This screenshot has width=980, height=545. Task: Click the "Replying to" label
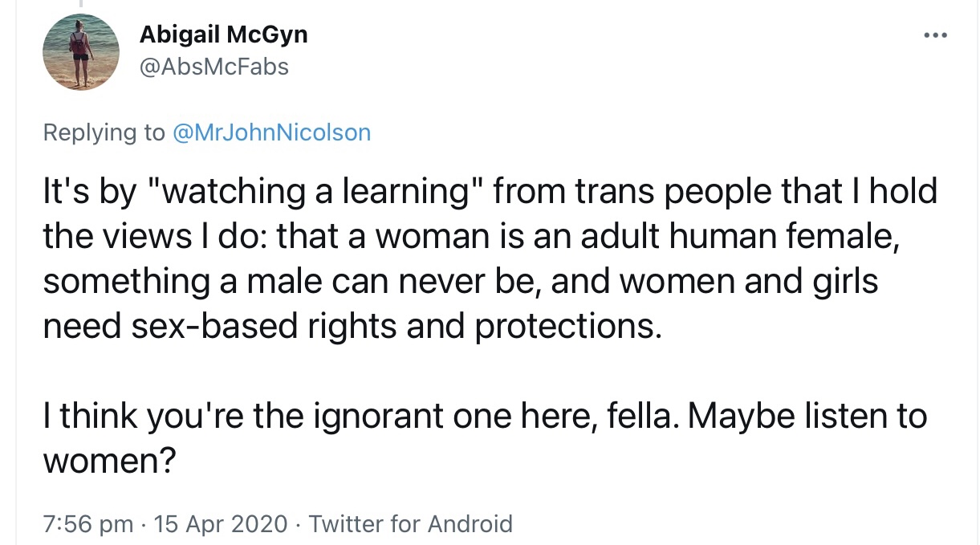click(103, 132)
